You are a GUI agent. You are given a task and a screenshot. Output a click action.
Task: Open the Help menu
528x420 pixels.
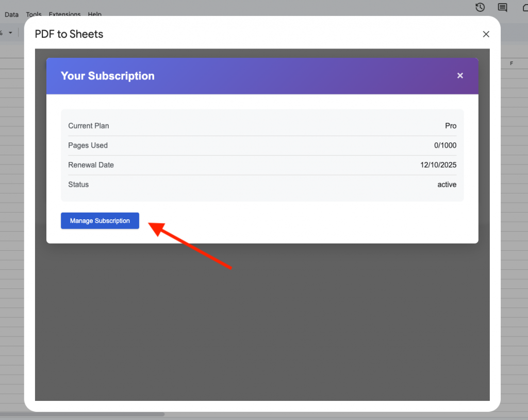coord(94,14)
